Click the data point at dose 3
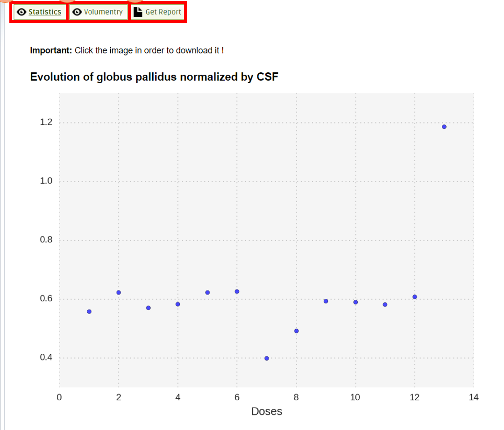This screenshot has width=504, height=430. click(149, 308)
